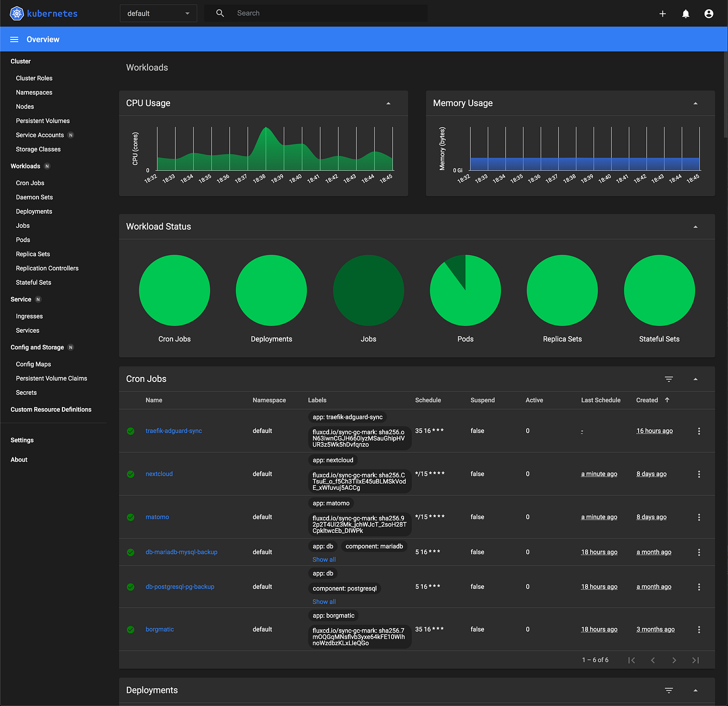This screenshot has width=728, height=706.
Task: Open the create resource dialog
Action: coord(662,14)
